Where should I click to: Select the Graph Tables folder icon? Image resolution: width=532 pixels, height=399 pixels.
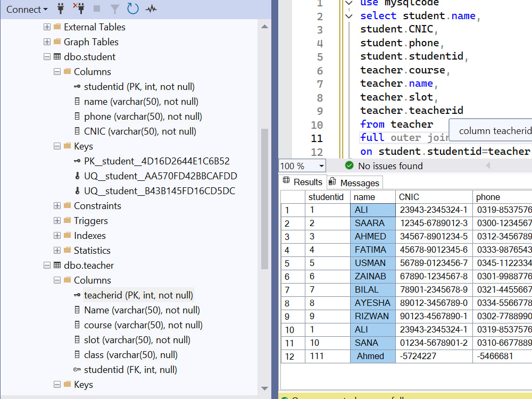(x=57, y=41)
